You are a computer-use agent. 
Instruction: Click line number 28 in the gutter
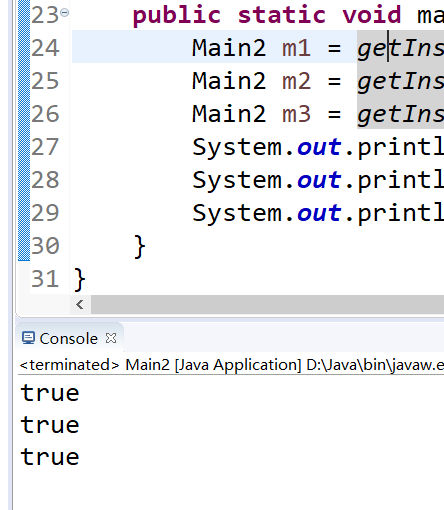pyautogui.click(x=45, y=180)
